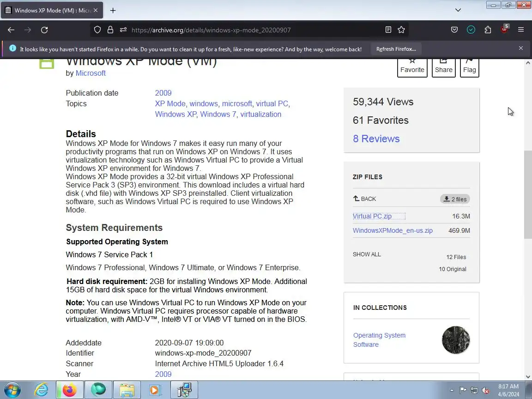Viewport: 532px width, 399px height.
Task: Click the 59,344 Views text
Action: [x=383, y=102]
